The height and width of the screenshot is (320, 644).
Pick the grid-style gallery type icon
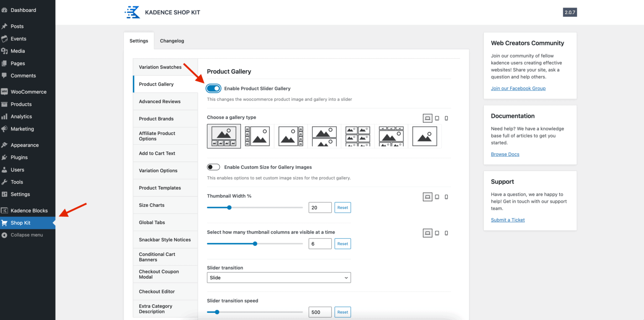[x=358, y=136]
